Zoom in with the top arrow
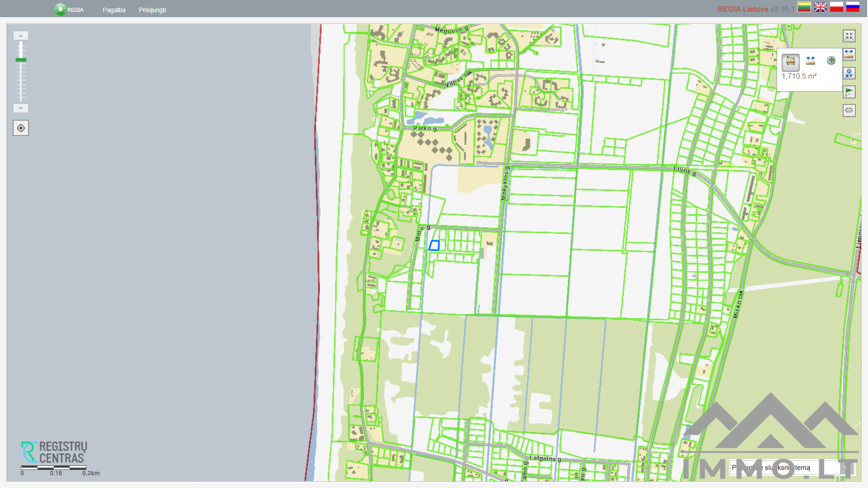The width and height of the screenshot is (868, 488). click(21, 35)
